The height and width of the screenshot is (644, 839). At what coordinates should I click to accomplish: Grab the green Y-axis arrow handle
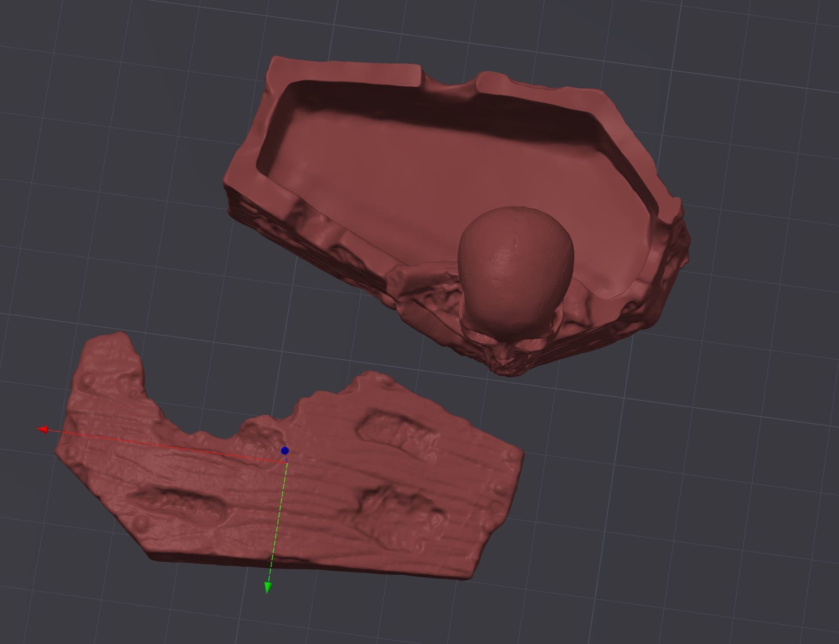(267, 588)
